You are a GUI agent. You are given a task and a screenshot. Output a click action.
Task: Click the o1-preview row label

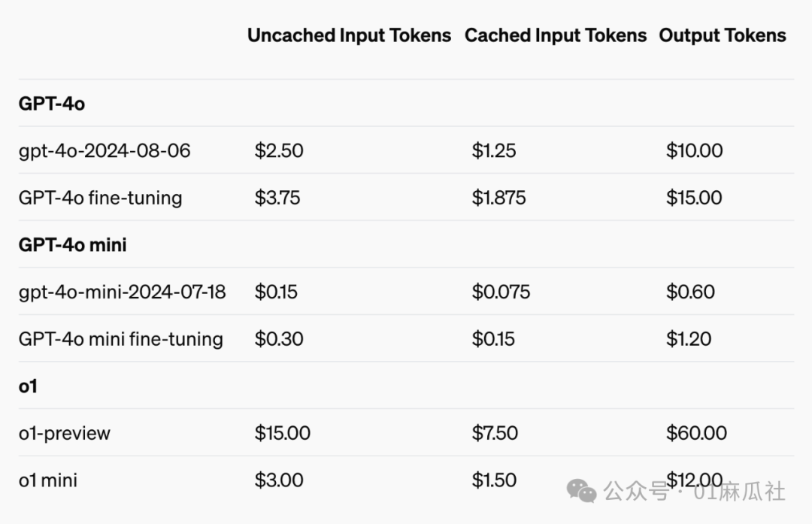(64, 433)
